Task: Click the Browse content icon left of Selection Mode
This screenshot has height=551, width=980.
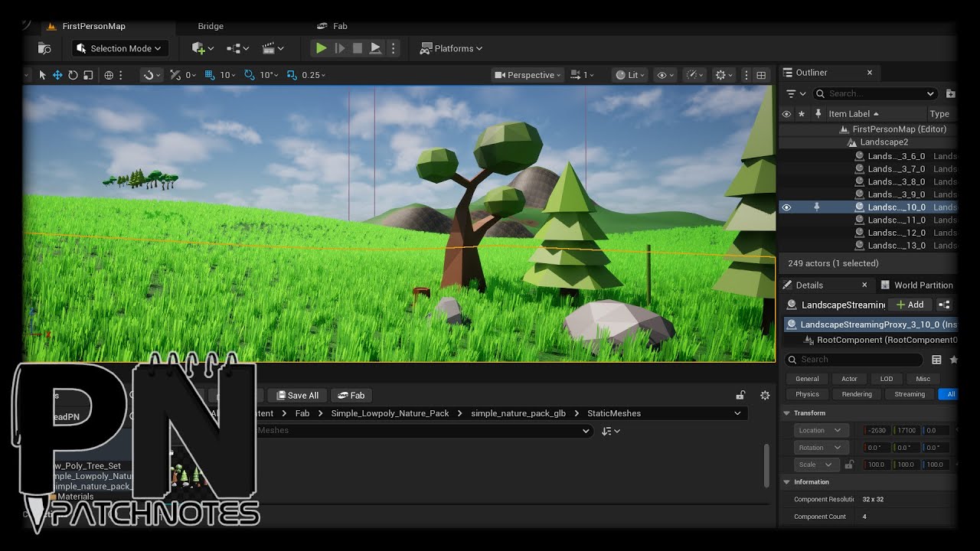Action: pyautogui.click(x=44, y=48)
